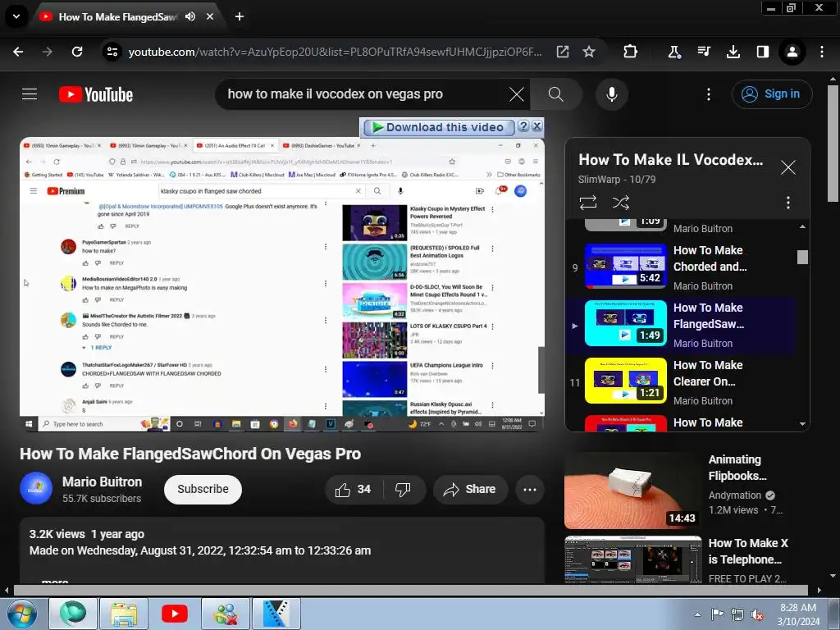Go to YouTube home via logo
The height and width of the screenshot is (630, 840).
coord(96,94)
